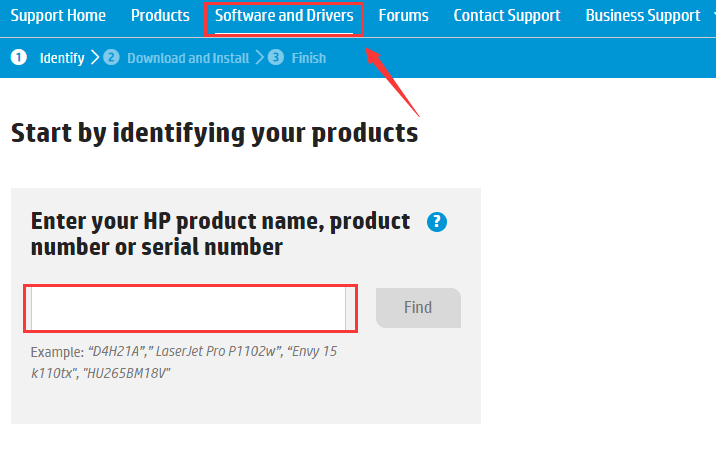Viewport: 716px width, 461px height.
Task: Select the Software and Drivers tab
Action: tap(284, 16)
